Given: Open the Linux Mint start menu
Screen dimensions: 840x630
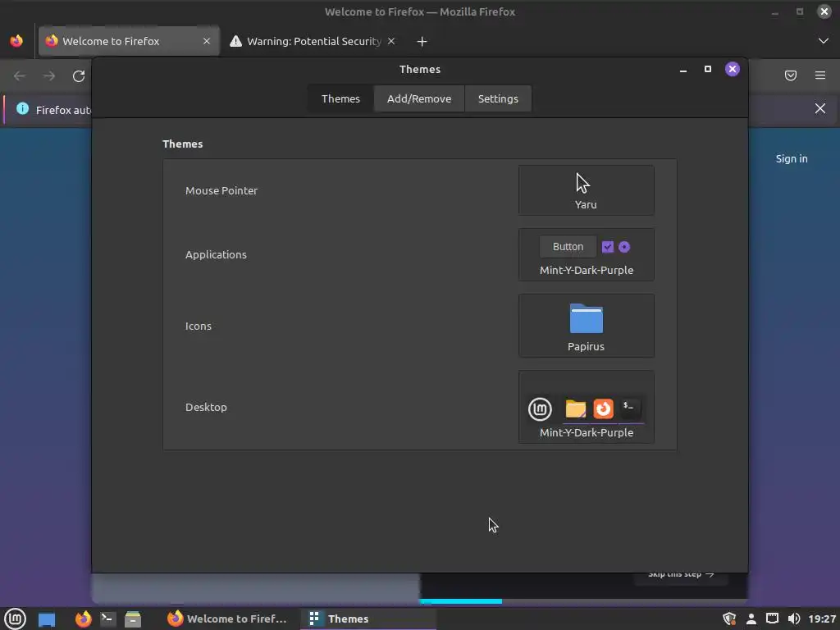Looking at the screenshot, I should pyautogui.click(x=15, y=619).
